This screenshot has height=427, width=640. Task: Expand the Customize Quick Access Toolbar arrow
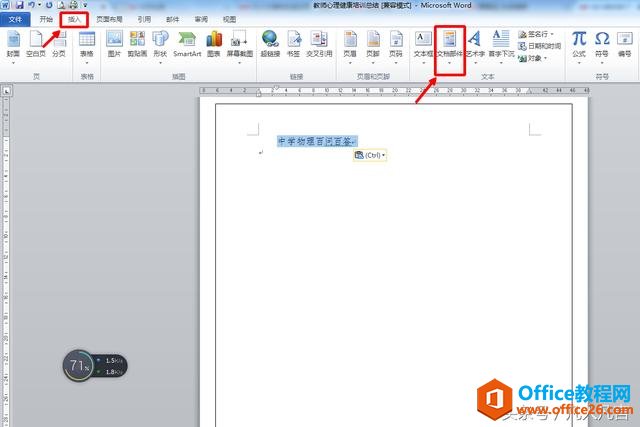[x=85, y=5]
